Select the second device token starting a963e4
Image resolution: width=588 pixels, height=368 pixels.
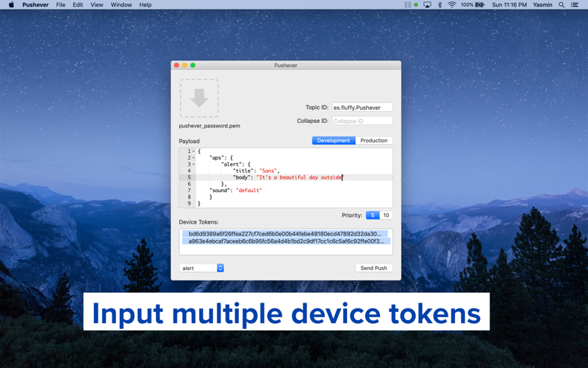[286, 241]
